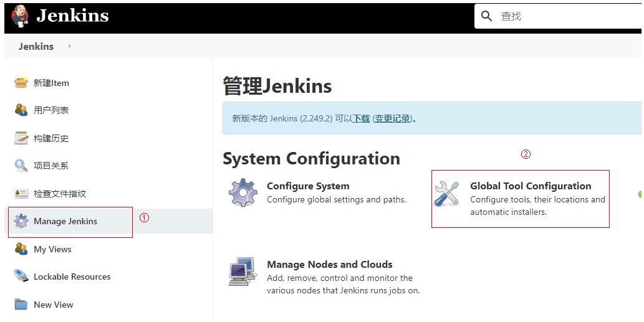Click the Jenkins butler logo icon
The image size is (644, 322).
[20, 16]
